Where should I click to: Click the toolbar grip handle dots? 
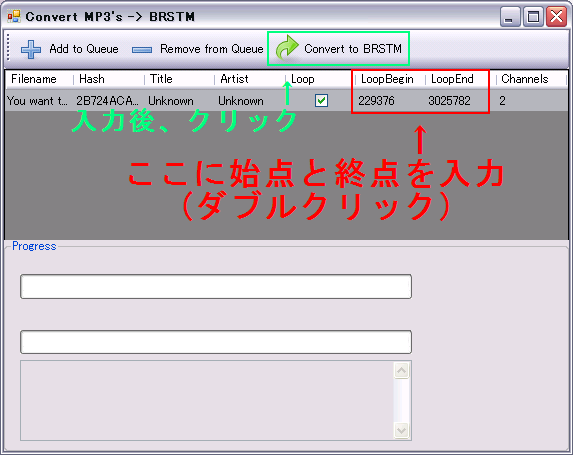[8, 48]
